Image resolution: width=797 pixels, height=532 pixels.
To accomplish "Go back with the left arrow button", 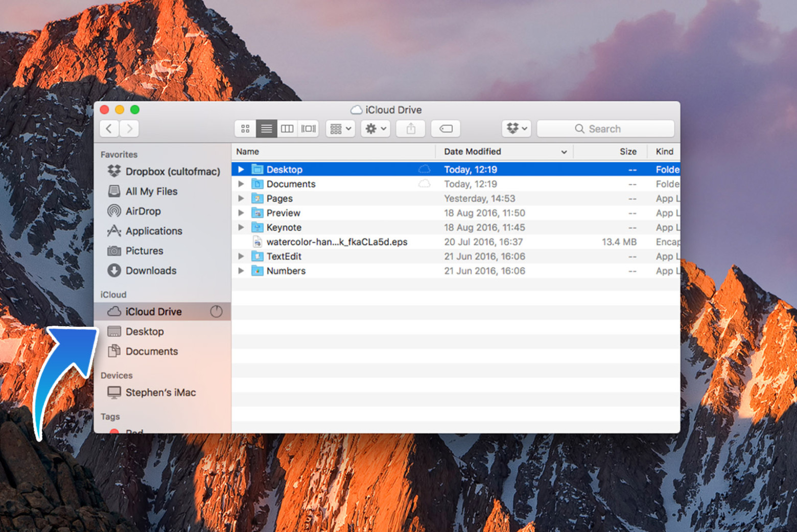I will 109,129.
